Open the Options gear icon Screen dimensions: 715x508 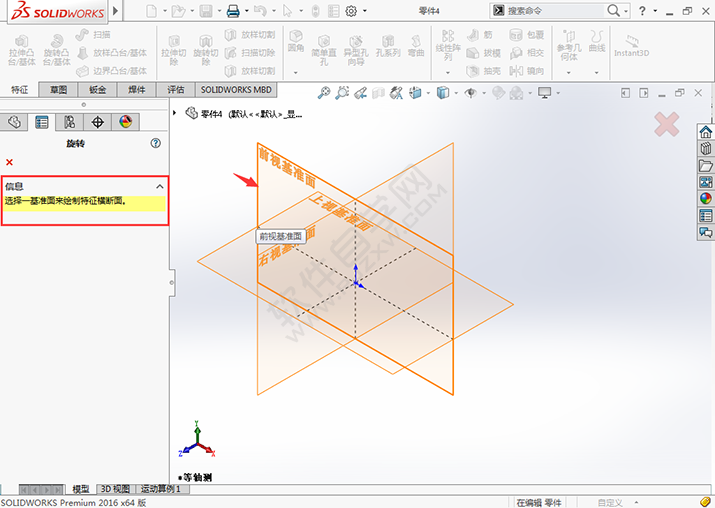[x=351, y=11]
